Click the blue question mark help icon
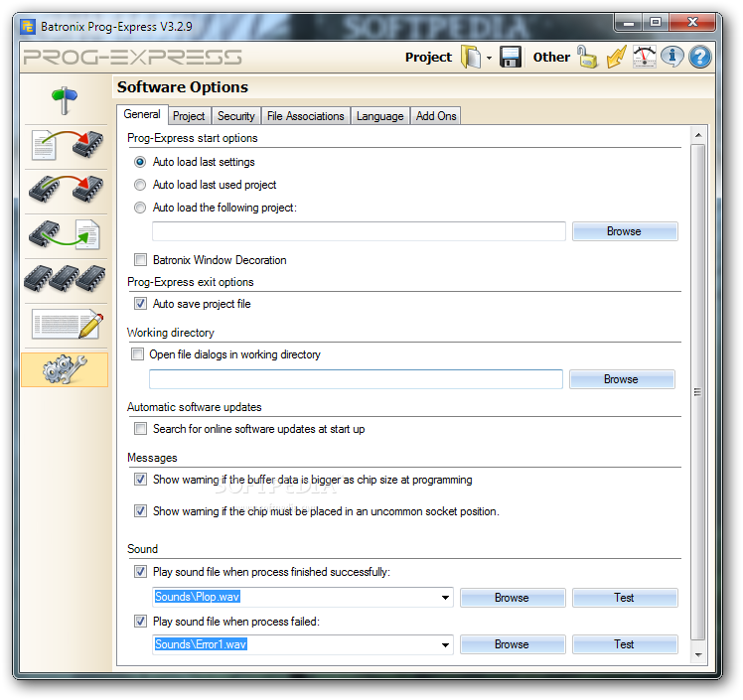Screen dimensions: 743x700 click(700, 57)
